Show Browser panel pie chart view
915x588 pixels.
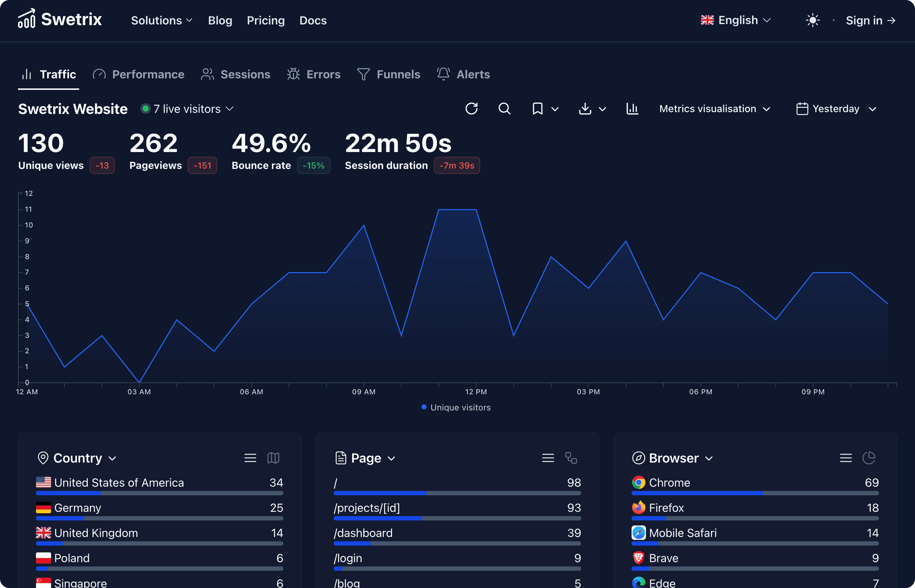tap(869, 458)
